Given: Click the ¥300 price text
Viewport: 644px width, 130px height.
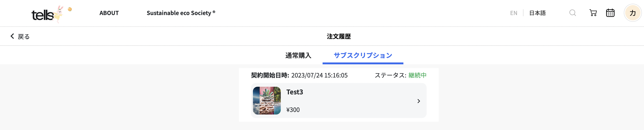Looking at the screenshot, I should click(293, 110).
